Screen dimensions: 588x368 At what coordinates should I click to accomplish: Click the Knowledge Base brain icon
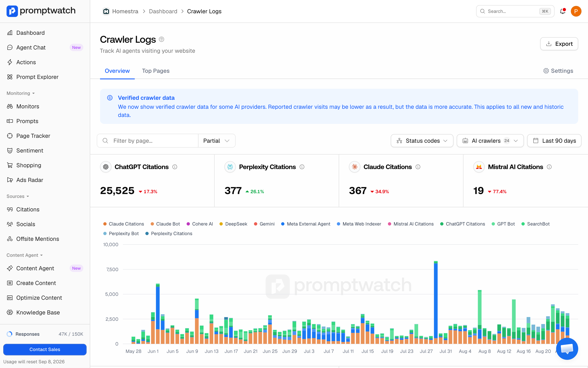click(x=10, y=312)
